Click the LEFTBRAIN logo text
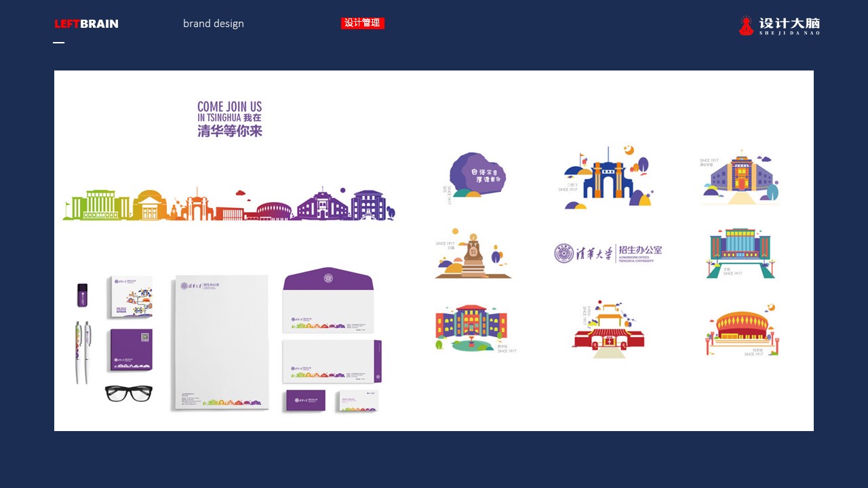The width and height of the screenshot is (868, 488). (86, 24)
